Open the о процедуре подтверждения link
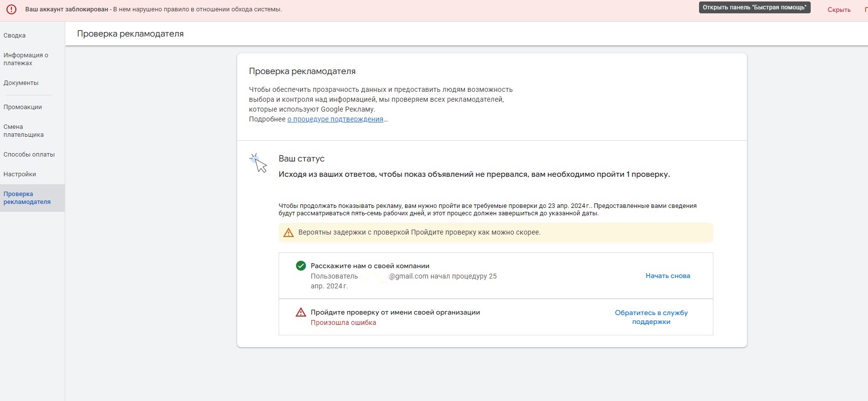Screen dimensions: 868x401 tap(335, 119)
